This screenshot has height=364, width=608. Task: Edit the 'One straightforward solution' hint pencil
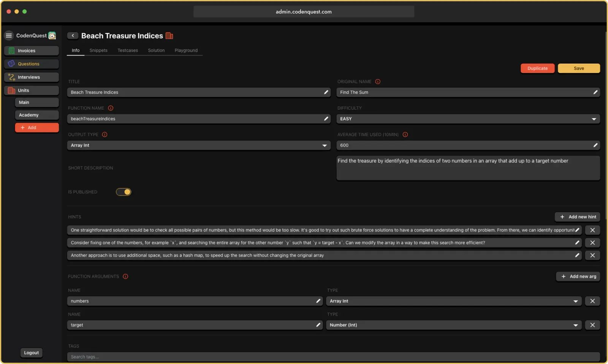577,230
